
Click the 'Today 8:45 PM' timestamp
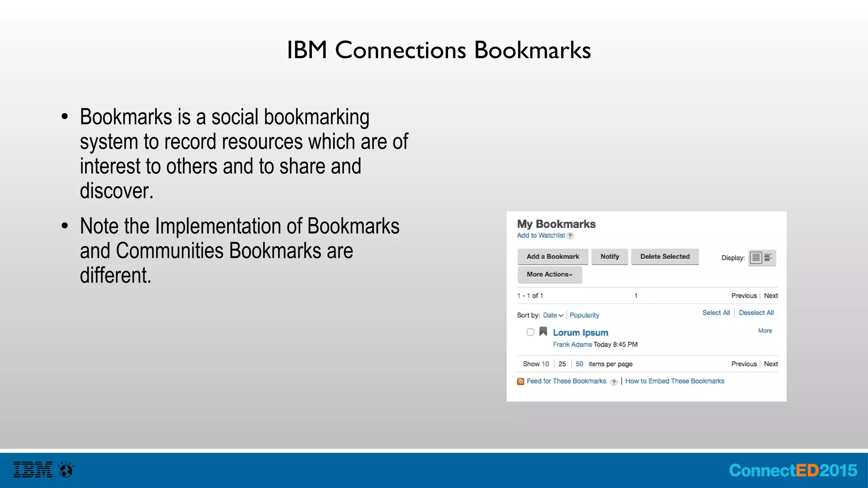[615, 344]
